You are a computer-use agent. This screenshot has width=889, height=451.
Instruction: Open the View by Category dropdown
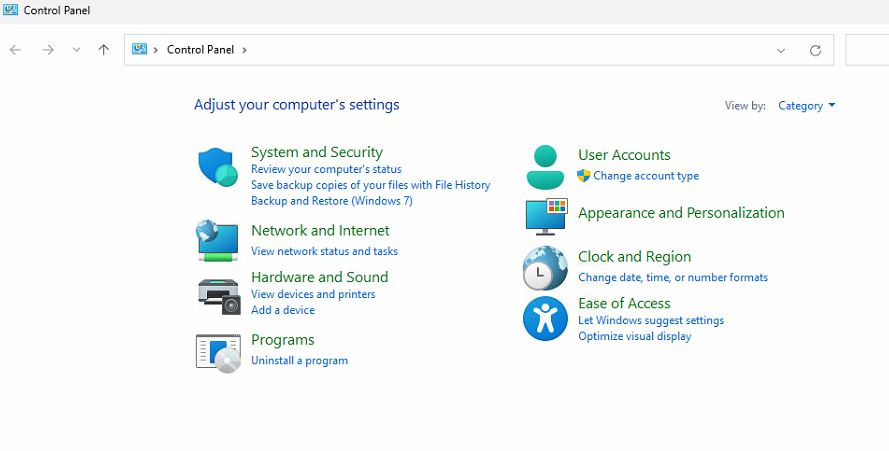[x=806, y=106]
